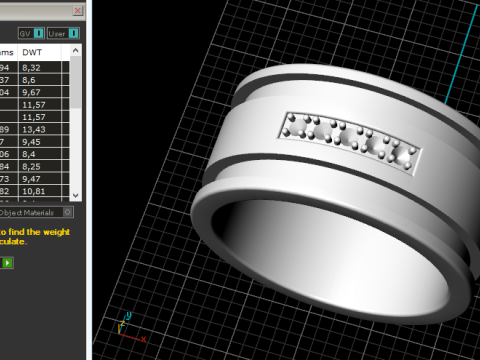The image size is (480, 360).
Task: Toggle the User switch
Action: [x=63, y=33]
